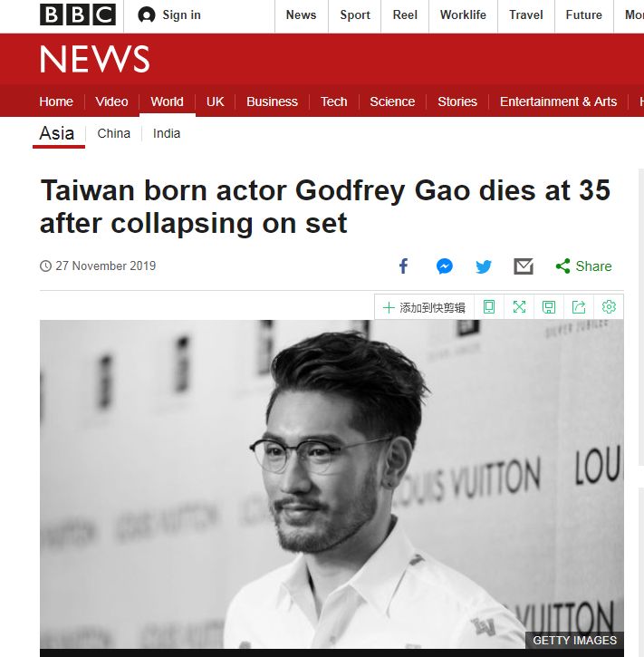Share article on Twitter icon
Screen dimensions: 644x657
tap(484, 266)
